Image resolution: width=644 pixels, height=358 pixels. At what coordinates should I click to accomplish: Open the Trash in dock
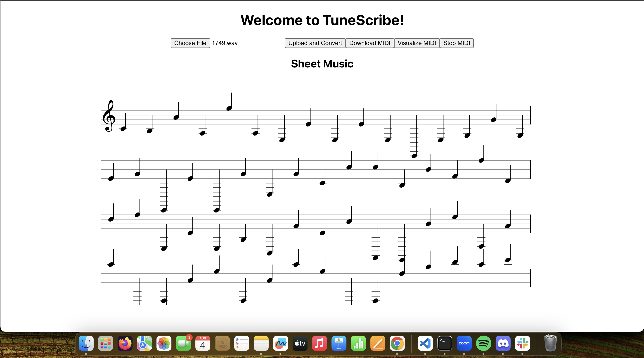point(550,343)
